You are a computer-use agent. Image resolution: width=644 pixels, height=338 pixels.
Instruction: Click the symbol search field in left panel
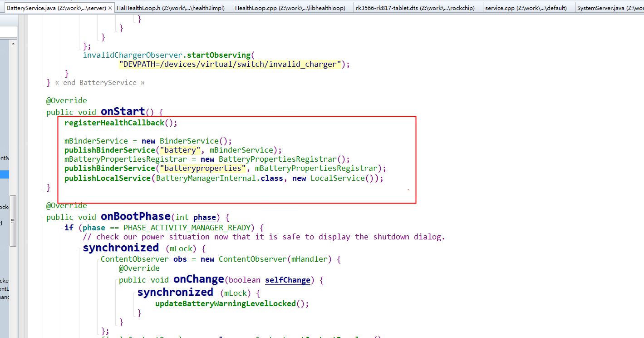click(x=8, y=32)
